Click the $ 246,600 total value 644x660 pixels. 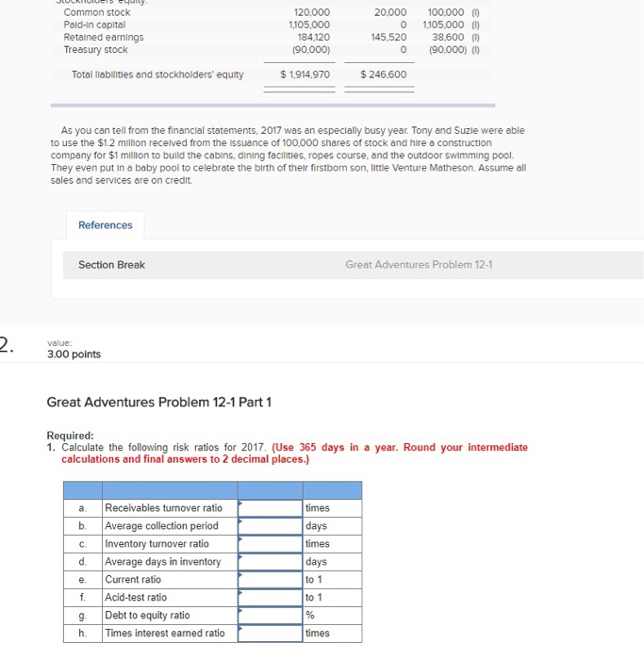click(x=384, y=74)
